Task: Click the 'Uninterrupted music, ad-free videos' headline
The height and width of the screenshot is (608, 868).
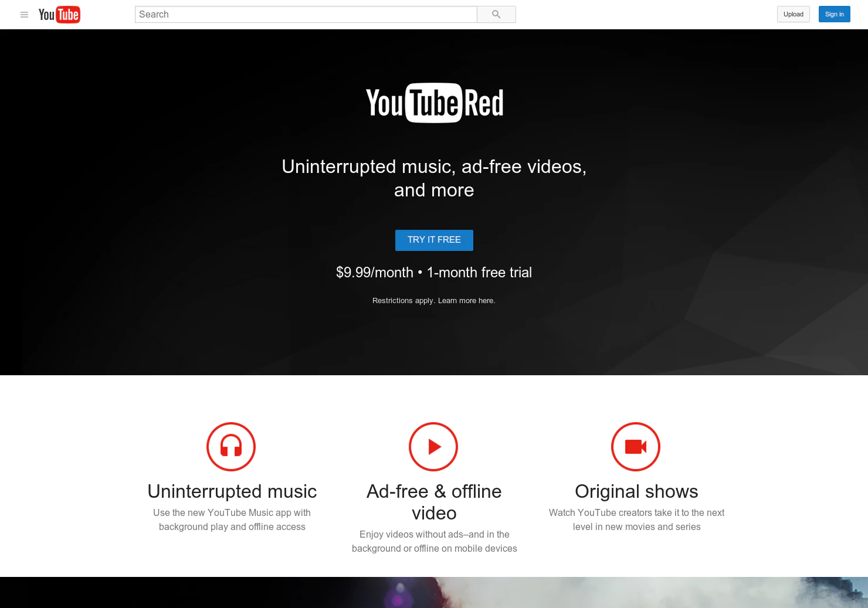Action: (x=434, y=178)
